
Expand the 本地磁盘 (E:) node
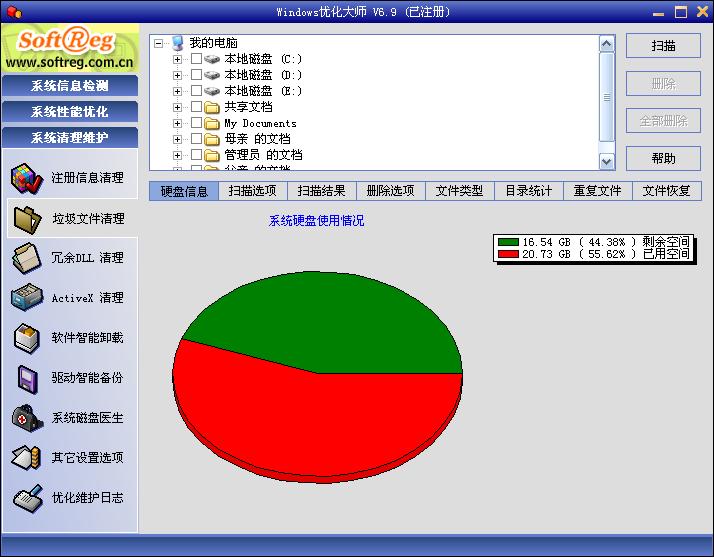point(178,92)
